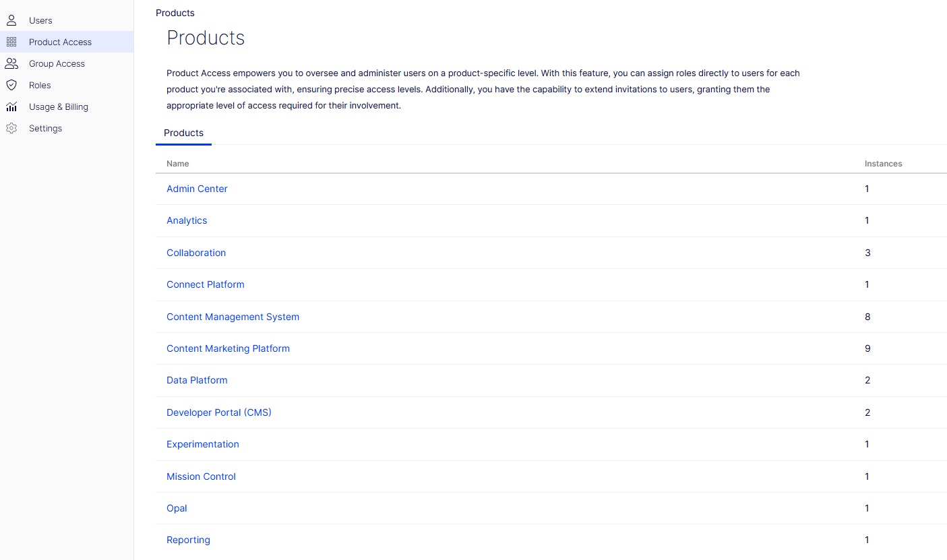Select Developer Portal (CMS) link
947x560 pixels.
pyautogui.click(x=218, y=412)
